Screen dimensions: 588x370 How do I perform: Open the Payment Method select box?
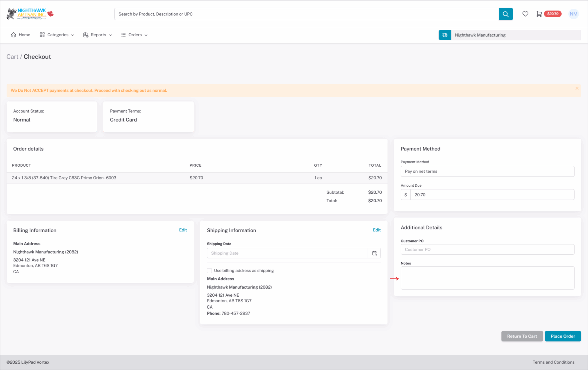487,171
